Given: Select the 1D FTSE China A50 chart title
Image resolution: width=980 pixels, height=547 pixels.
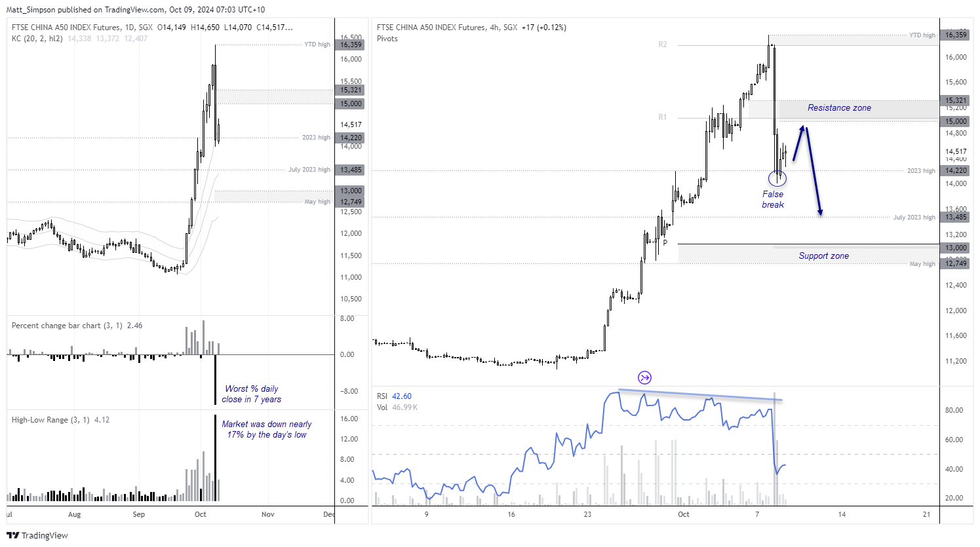Looking at the screenshot, I should click(82, 28).
